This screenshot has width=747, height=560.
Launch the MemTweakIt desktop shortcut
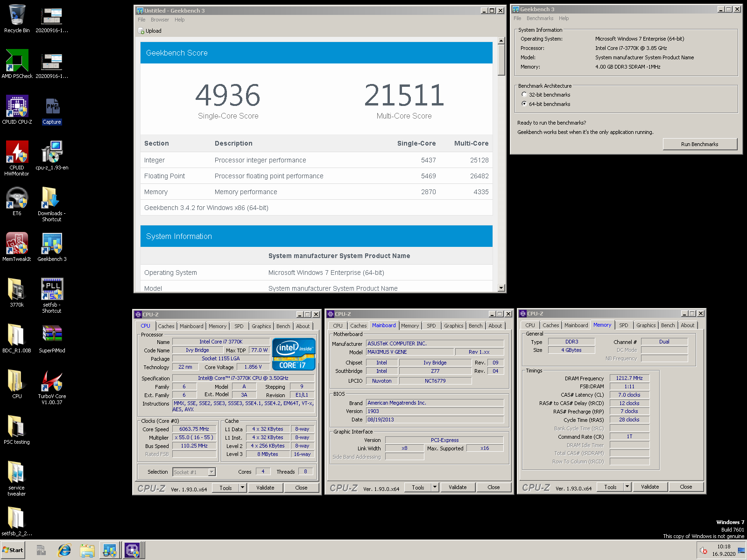click(x=17, y=247)
